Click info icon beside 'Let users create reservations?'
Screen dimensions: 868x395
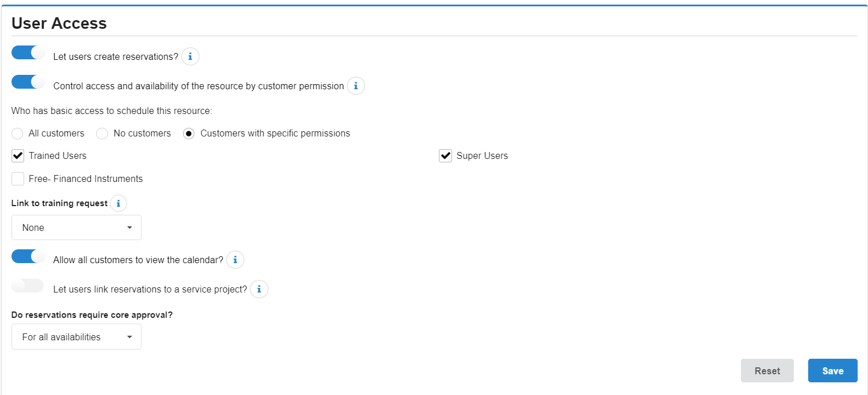click(190, 56)
